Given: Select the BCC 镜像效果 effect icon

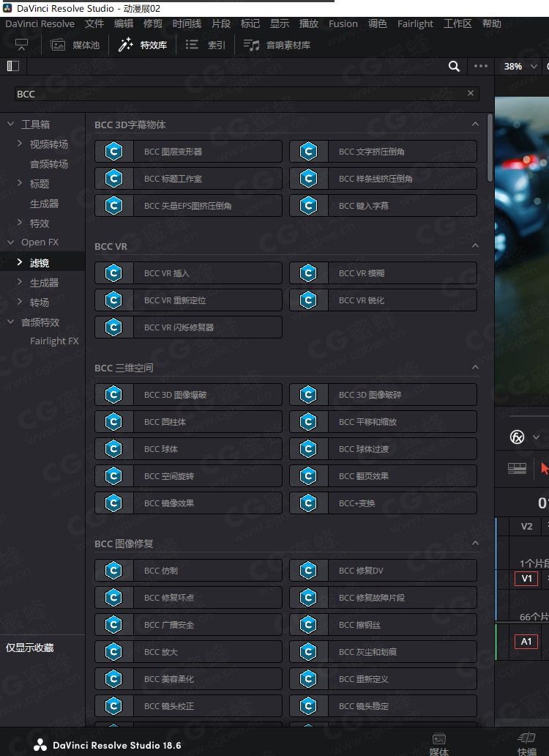Looking at the screenshot, I should click(113, 503).
